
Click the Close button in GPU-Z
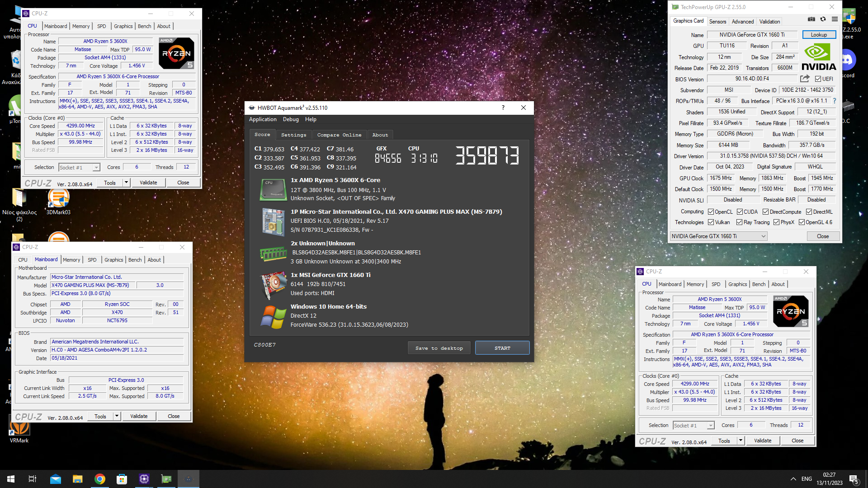tap(823, 236)
